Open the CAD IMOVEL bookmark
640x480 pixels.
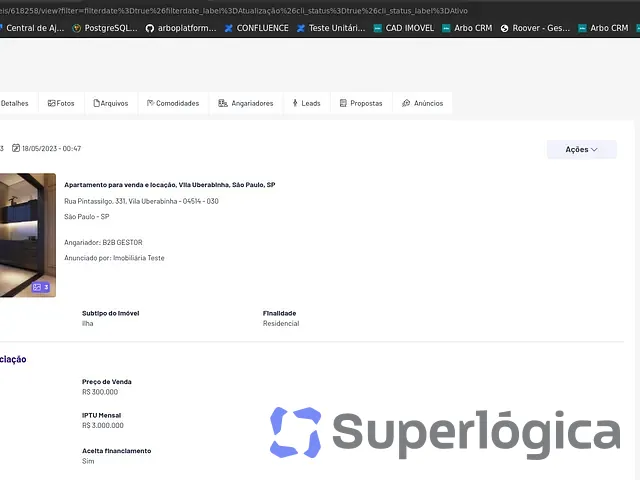404,28
